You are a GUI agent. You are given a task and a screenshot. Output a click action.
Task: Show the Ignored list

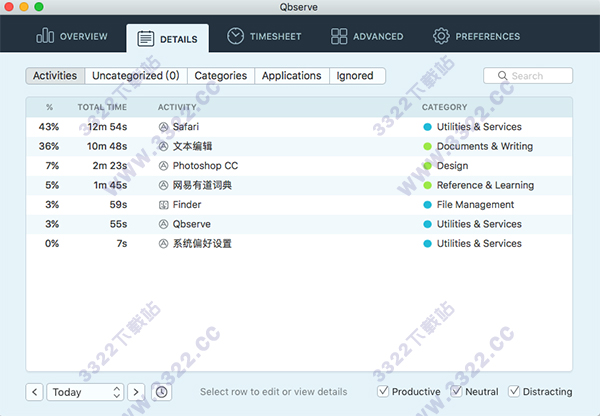(355, 76)
